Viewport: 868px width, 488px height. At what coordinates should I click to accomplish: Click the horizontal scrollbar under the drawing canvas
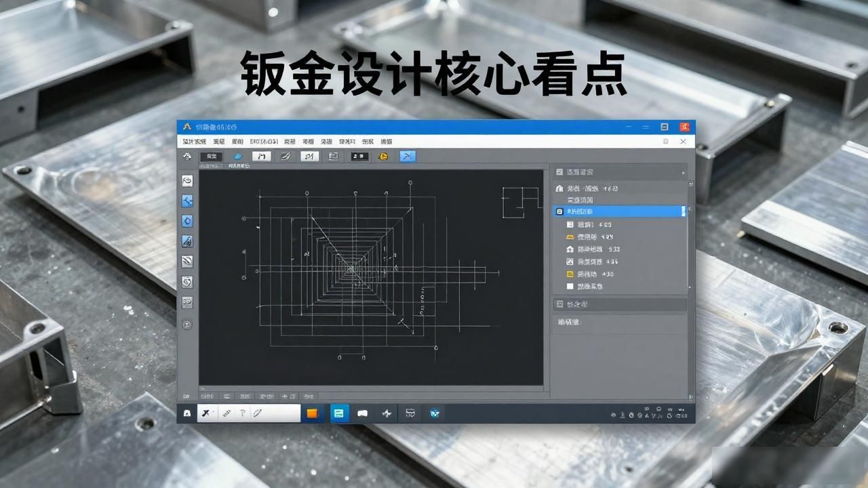(372, 389)
